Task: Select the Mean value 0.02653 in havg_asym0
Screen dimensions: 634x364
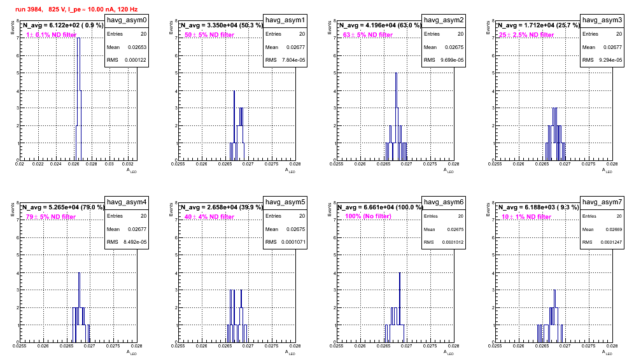Action: click(x=137, y=47)
